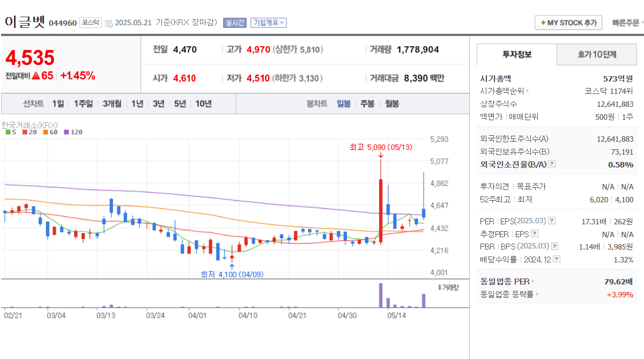The height and width of the screenshot is (359, 644).
Task: Select the 3년 line chart period
Action: [158, 104]
